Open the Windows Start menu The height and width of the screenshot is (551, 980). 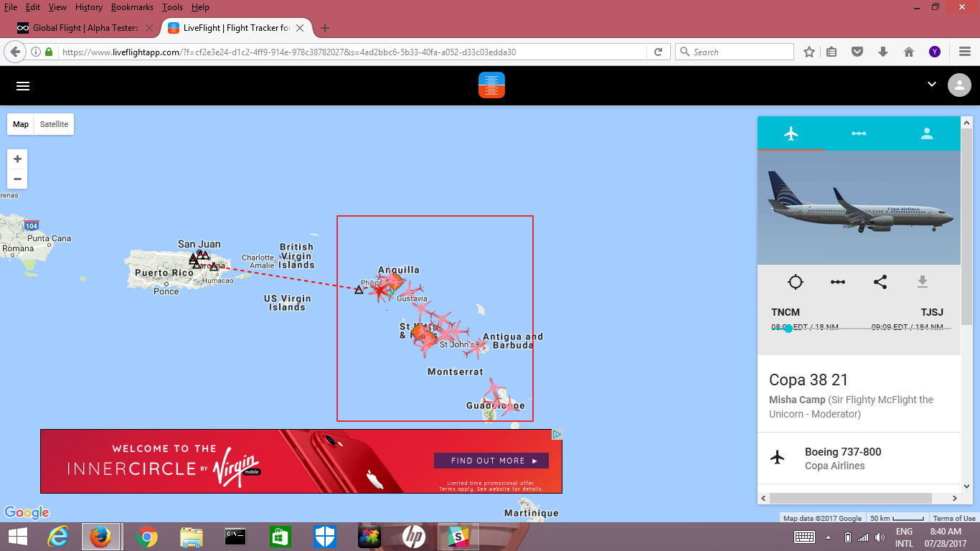click(x=18, y=537)
